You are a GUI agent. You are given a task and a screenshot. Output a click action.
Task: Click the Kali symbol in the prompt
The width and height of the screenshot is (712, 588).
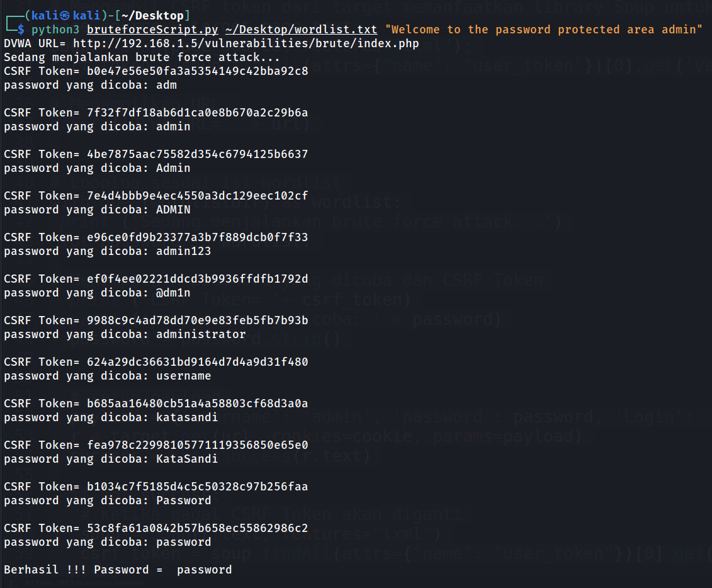coord(64,15)
